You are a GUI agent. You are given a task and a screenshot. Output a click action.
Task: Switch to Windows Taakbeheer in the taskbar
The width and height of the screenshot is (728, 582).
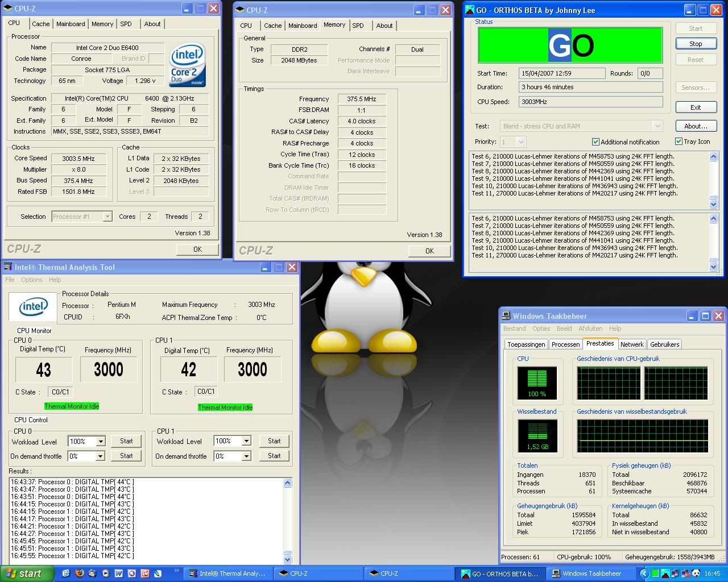(590, 573)
